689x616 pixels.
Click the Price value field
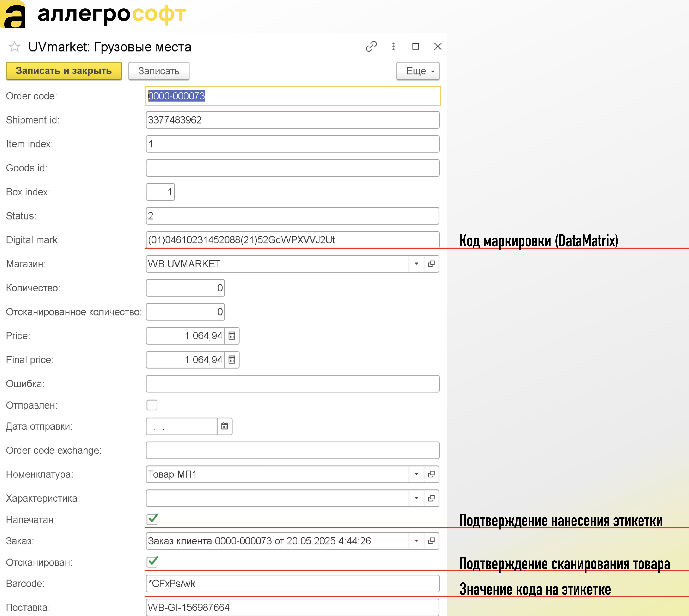pos(185,336)
